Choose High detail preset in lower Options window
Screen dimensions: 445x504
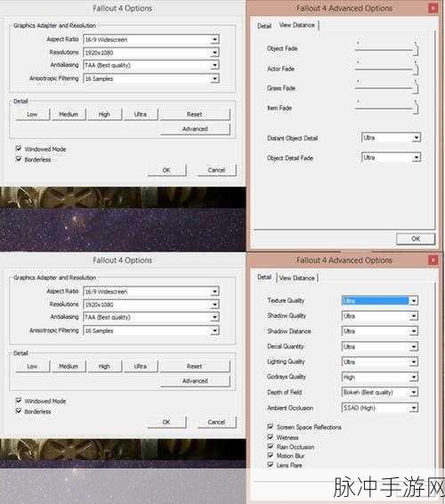point(104,367)
